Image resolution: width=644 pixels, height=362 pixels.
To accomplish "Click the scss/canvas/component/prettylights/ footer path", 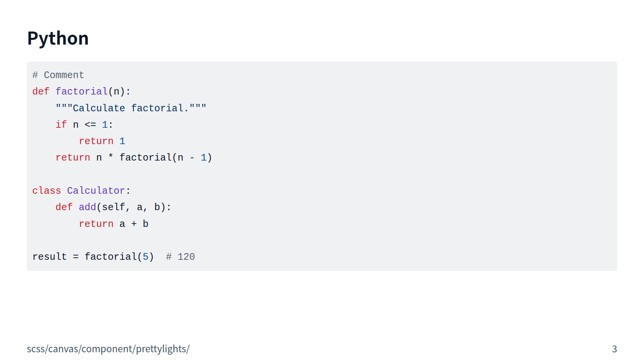I will pos(108,349).
